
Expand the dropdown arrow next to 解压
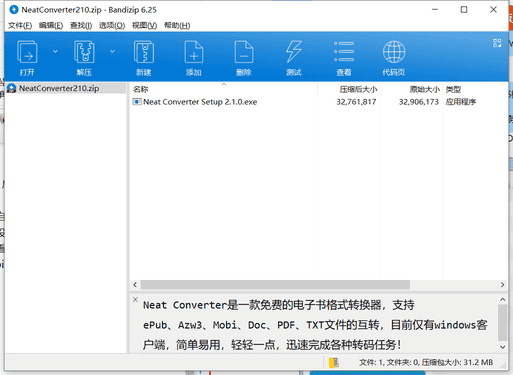112,51
